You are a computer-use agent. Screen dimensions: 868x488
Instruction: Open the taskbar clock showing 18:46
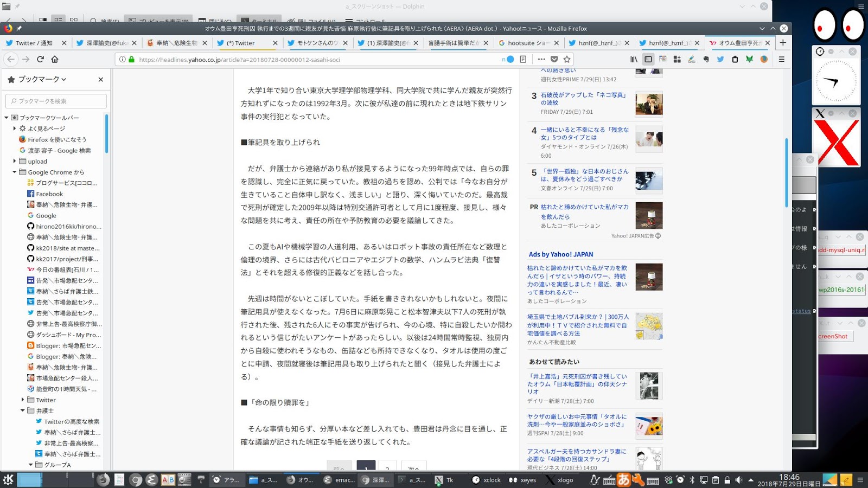click(x=789, y=480)
